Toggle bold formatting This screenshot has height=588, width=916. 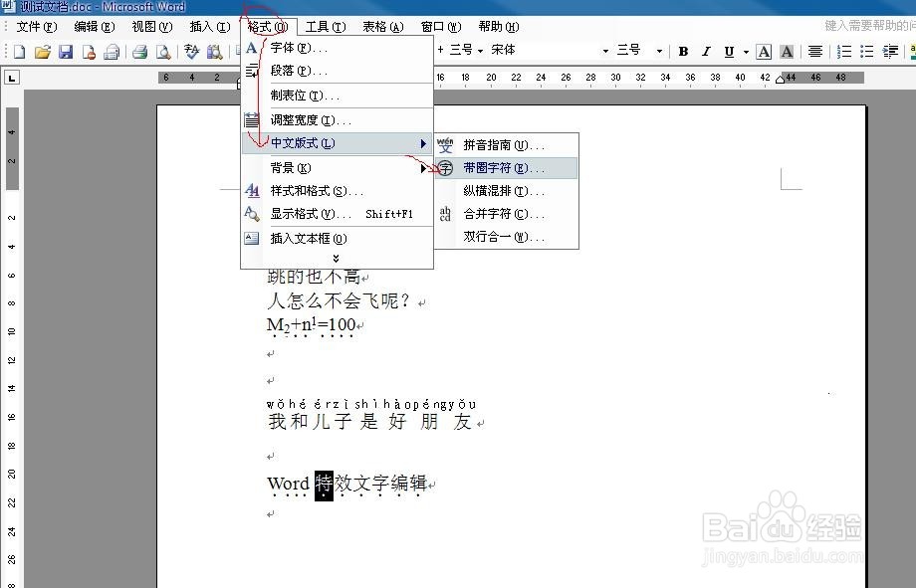pos(684,52)
